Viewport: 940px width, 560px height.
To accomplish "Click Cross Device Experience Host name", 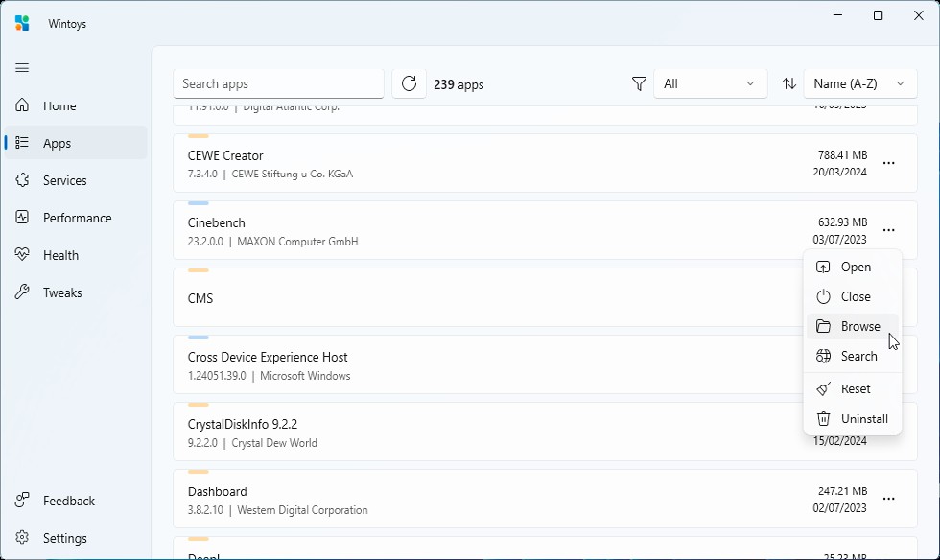I will pos(268,358).
